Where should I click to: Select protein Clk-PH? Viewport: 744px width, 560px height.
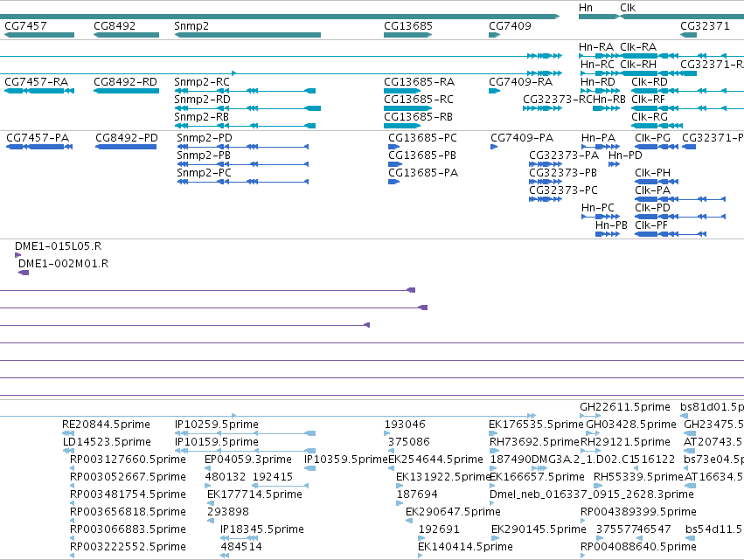tap(653, 173)
